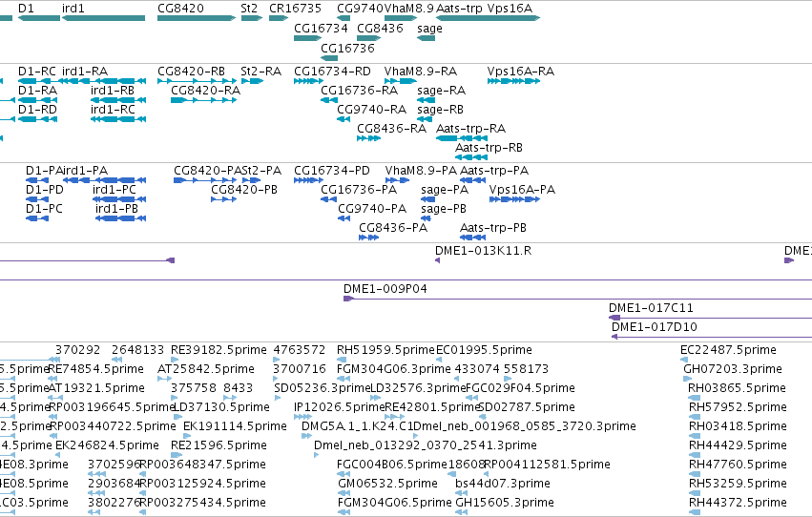Select the CG8420 gene bar
The image size is (812, 517).
(x=197, y=18)
